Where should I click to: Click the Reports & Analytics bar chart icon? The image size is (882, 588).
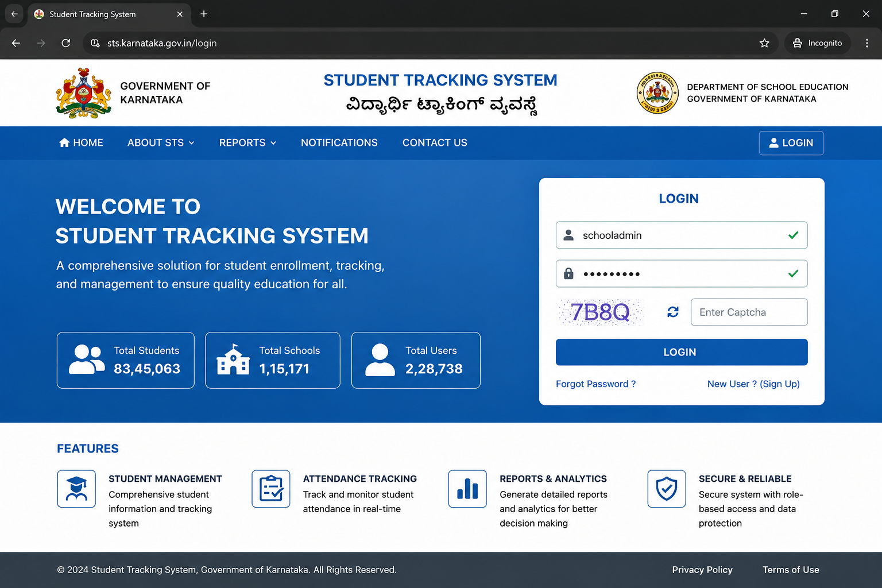coord(467,489)
